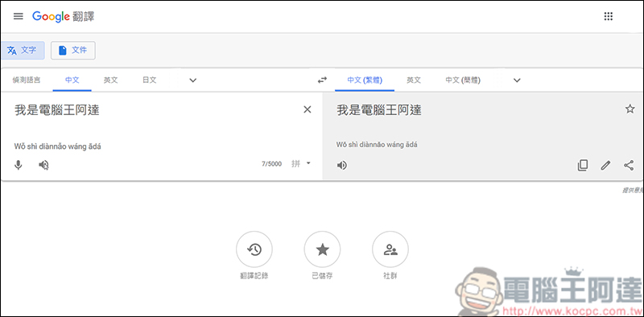Image resolution: width=644 pixels, height=317 pixels.
Task: Swap source and target languages
Action: click(323, 80)
